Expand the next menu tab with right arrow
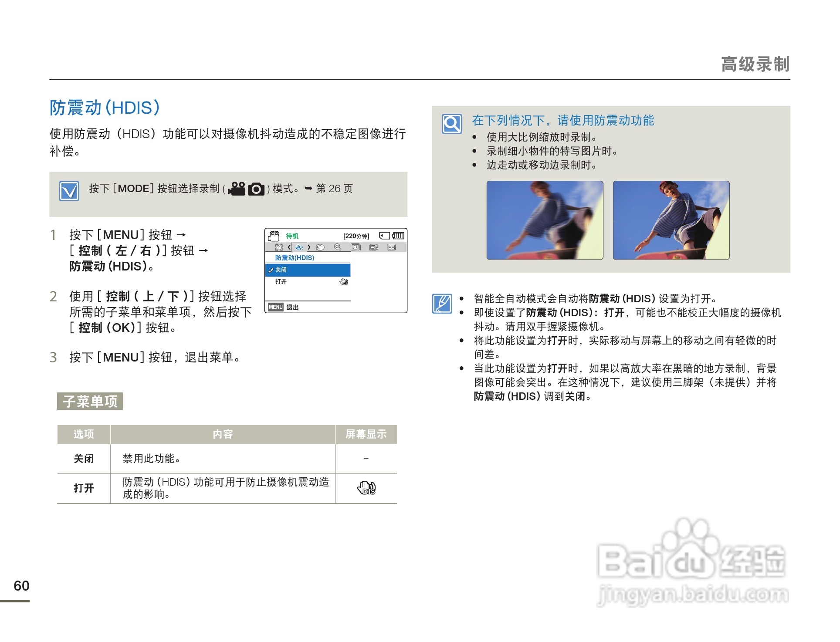 [x=309, y=247]
